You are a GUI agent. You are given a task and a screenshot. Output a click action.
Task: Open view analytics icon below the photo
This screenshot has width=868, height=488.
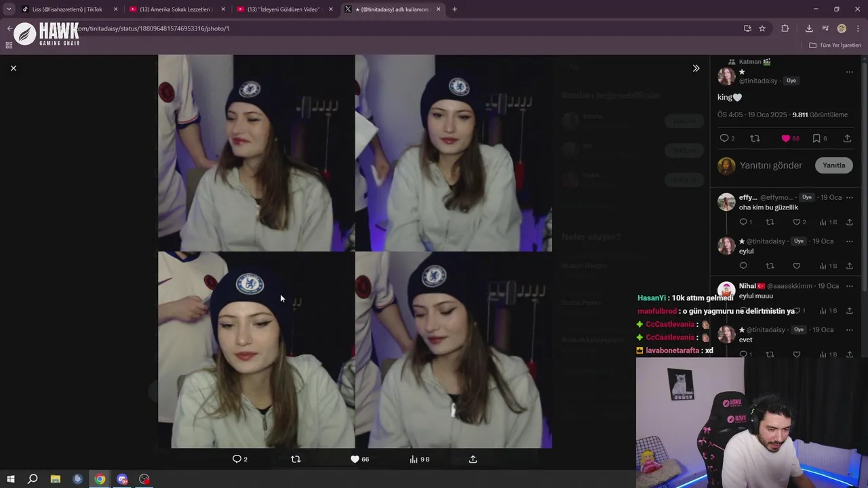414,459
